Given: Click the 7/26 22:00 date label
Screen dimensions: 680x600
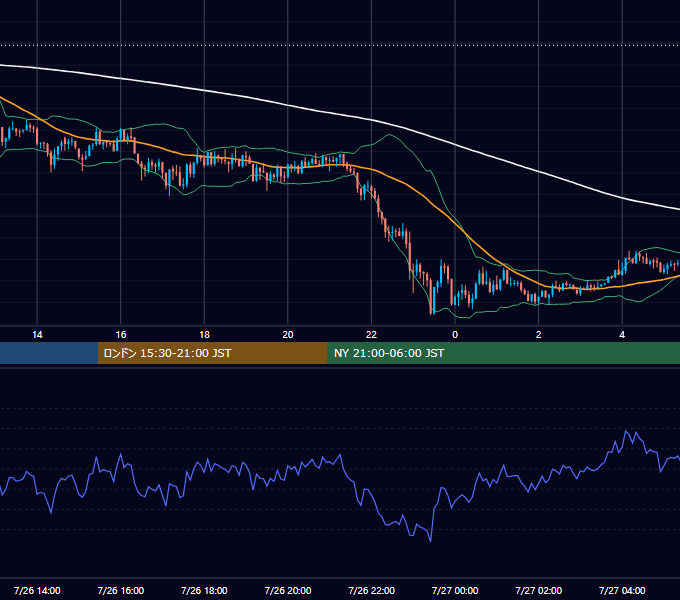Looking at the screenshot, I should (372, 590).
